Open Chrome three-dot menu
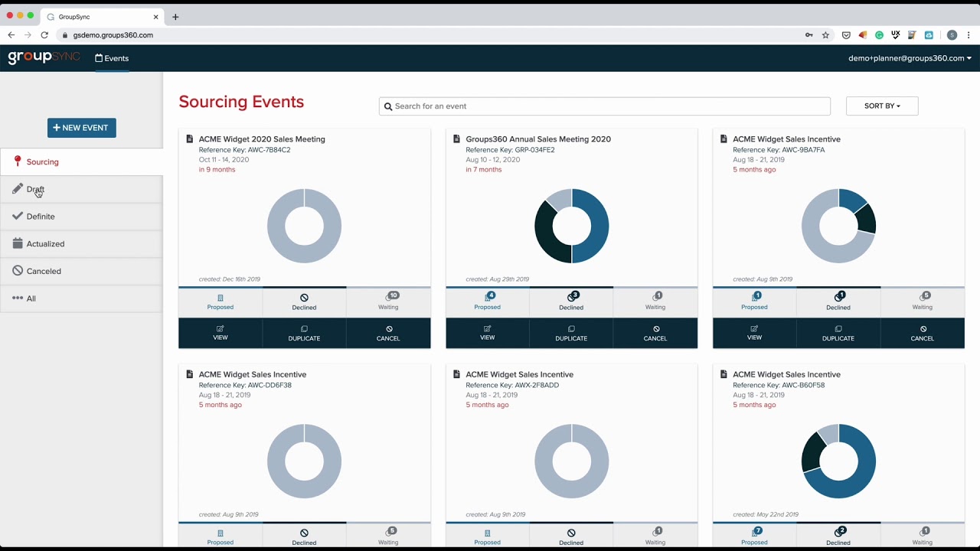 (969, 35)
